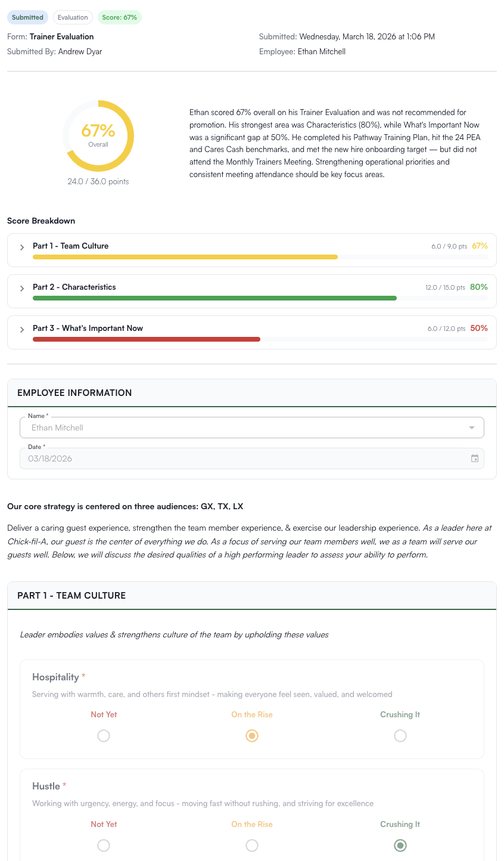Expand the Part 3 - What's Important Now section
This screenshot has height=861, width=504.
coord(21,329)
